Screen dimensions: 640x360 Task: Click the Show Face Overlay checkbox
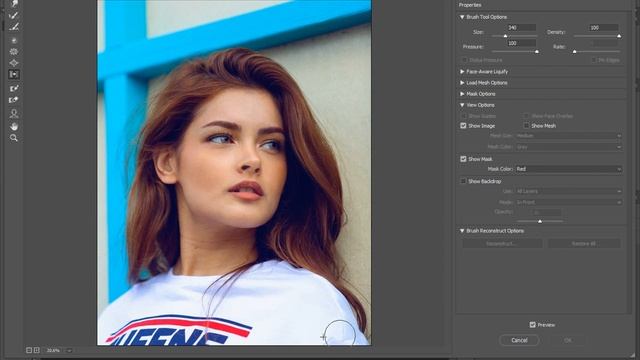click(x=526, y=116)
